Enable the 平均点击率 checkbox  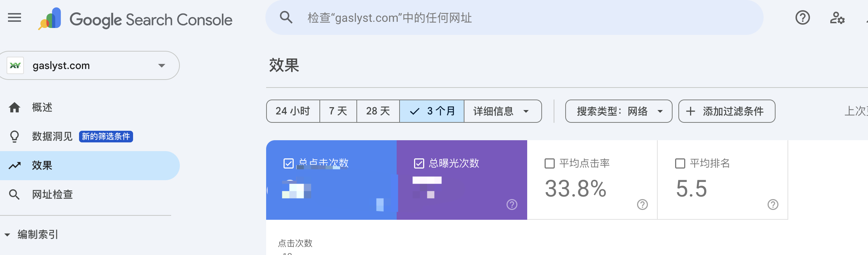(550, 163)
